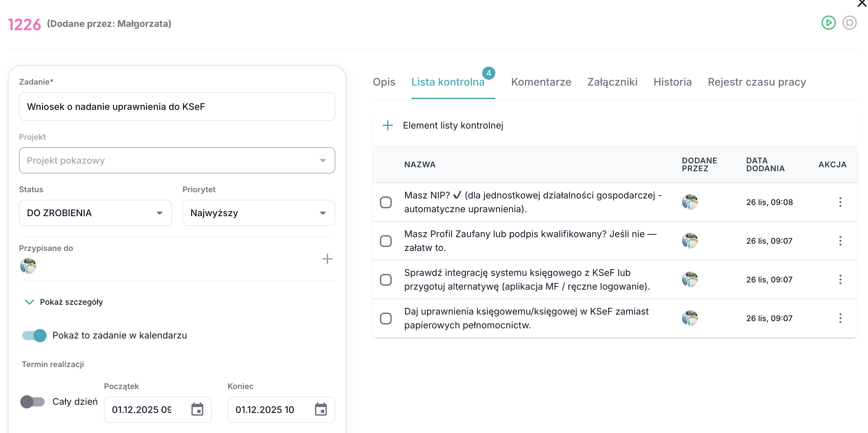
Task: Open three-dot menu for Daj uprawnienia item
Action: tap(840, 318)
